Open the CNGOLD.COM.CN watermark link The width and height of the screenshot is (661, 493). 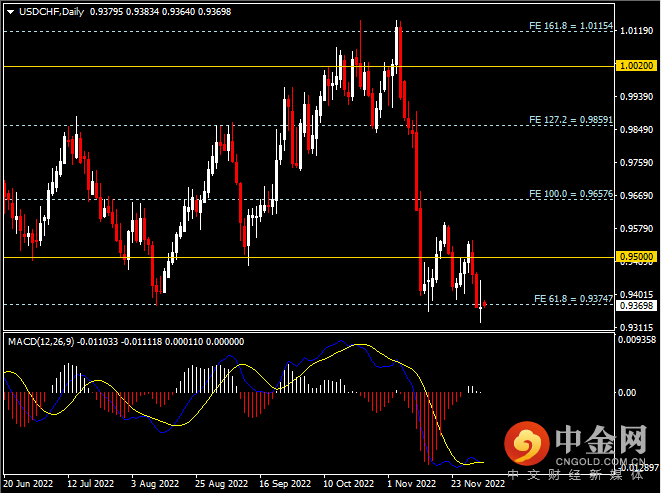[601, 461]
